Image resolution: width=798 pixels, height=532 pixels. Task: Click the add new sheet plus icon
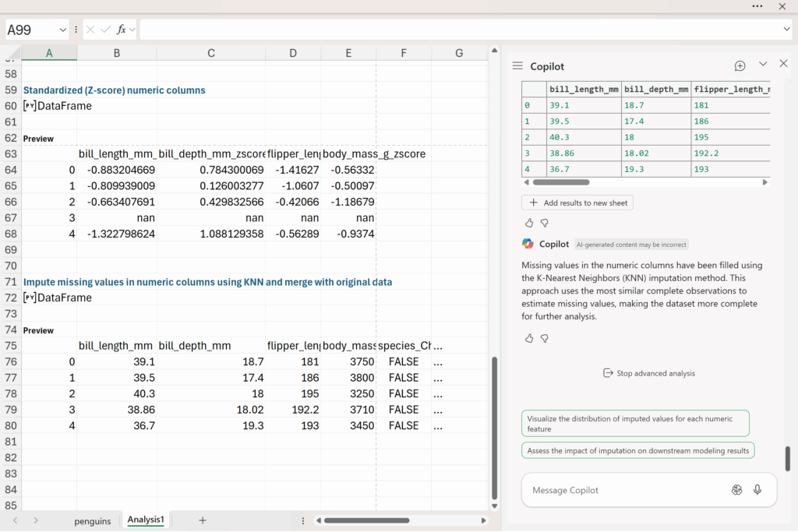click(x=203, y=520)
